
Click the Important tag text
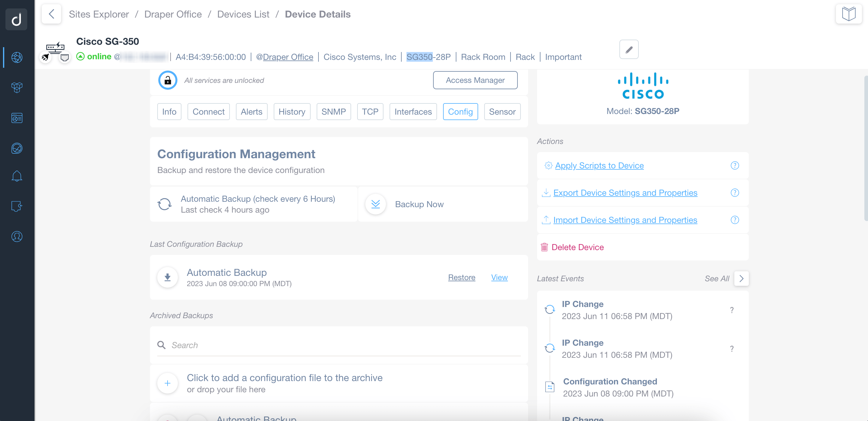pos(563,57)
